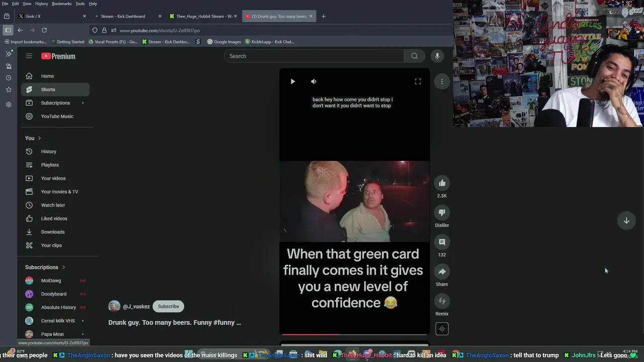The image size is (644, 362).
Task: Reload the page with the refresh icon
Action: [44, 30]
